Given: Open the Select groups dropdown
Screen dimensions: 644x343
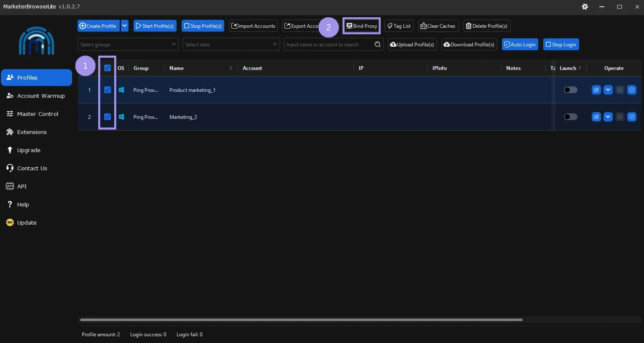Looking at the screenshot, I should click(x=128, y=44).
